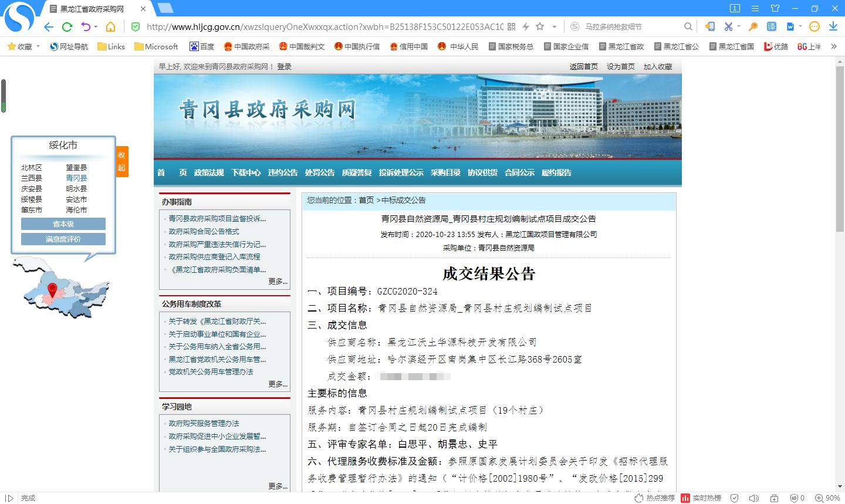Collapse the 绥化市 region panel using 收起
The height and width of the screenshot is (504, 845).
click(x=121, y=161)
